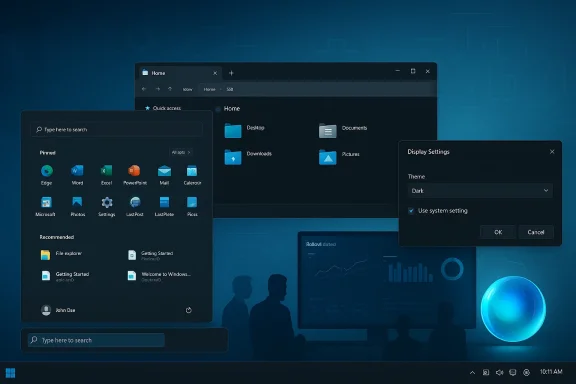Expand All apps in Start menu

(181, 152)
